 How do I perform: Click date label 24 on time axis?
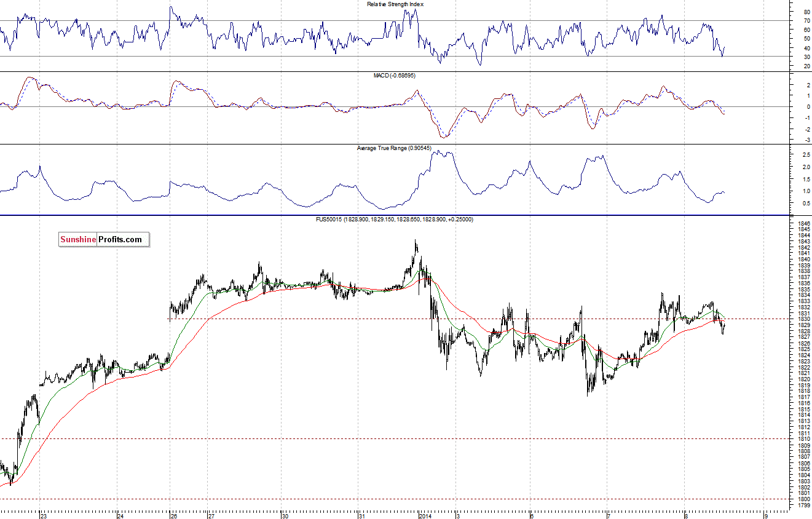[x=120, y=516]
